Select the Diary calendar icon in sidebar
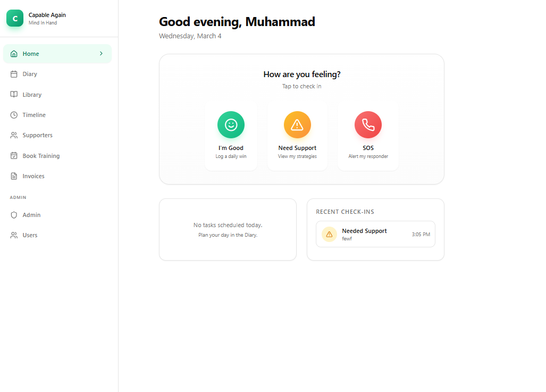546x392 pixels. [x=13, y=74]
